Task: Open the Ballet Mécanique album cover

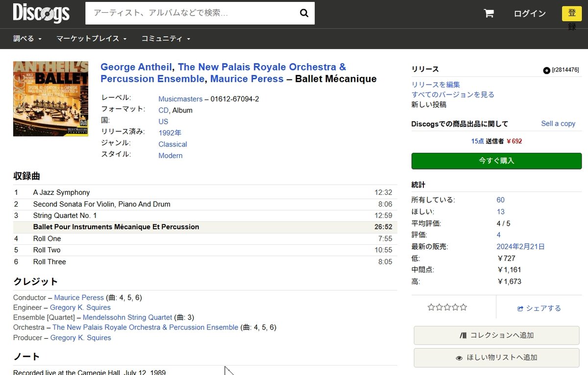Action: tap(50, 98)
